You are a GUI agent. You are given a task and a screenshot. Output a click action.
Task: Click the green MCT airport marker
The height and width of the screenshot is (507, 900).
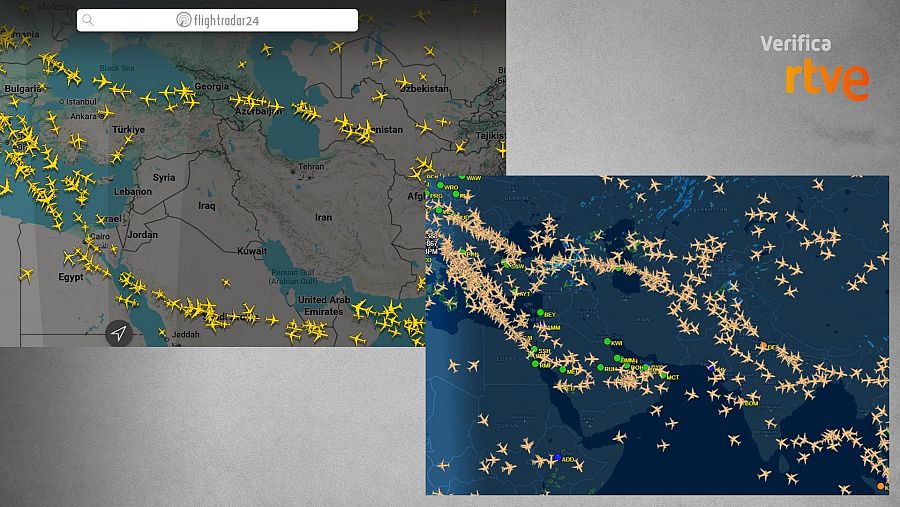[664, 376]
